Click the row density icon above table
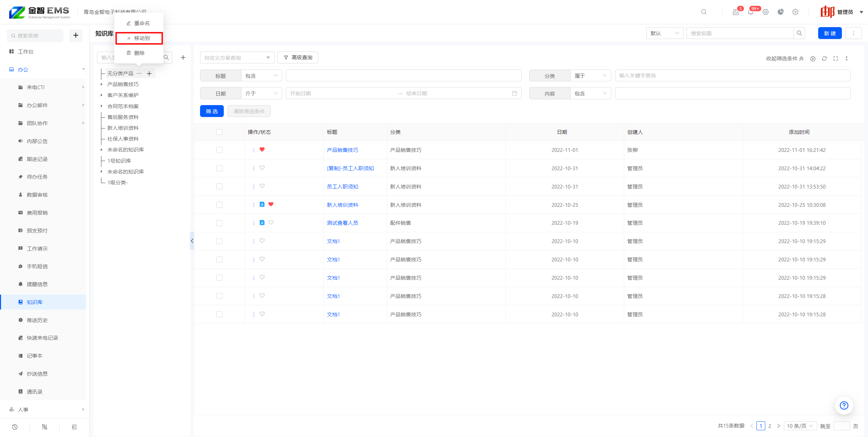The width and height of the screenshot is (868, 437). pyautogui.click(x=847, y=59)
